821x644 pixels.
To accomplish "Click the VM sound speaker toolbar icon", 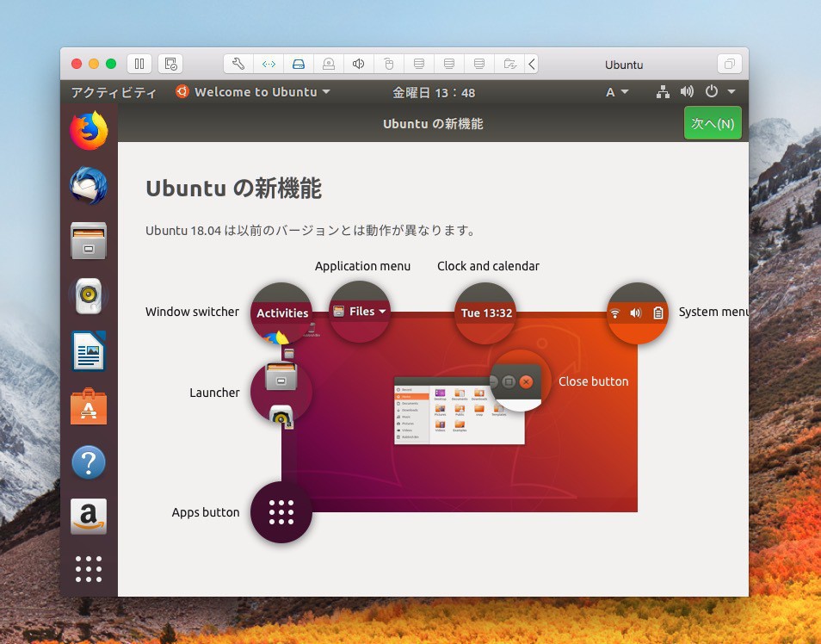I will 358,64.
